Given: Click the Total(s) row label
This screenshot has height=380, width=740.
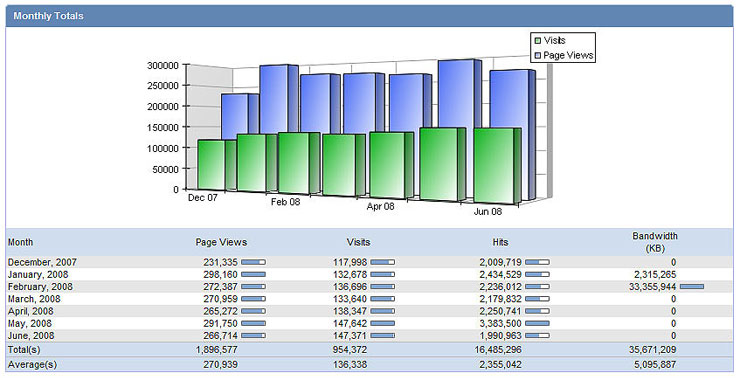Looking at the screenshot, I should tap(24, 350).
